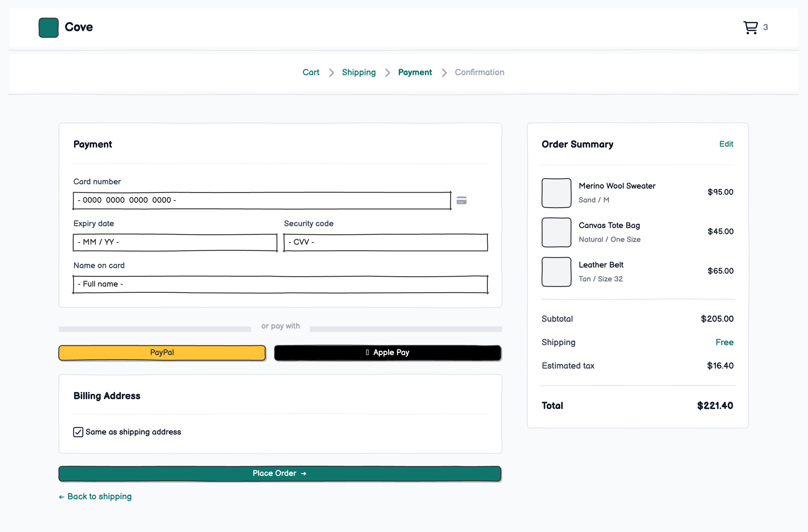Click the chevron between Cart and Shipping
This screenshot has width=808, height=532.
coord(331,73)
